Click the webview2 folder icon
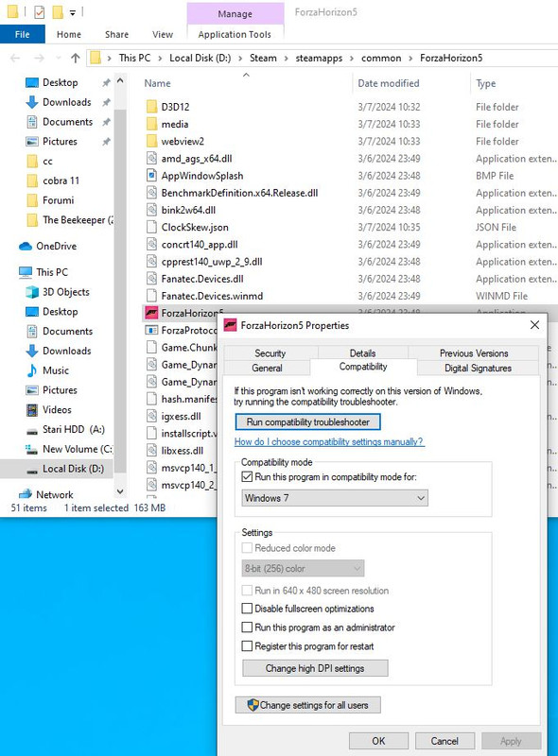558x756 pixels. coord(151,141)
